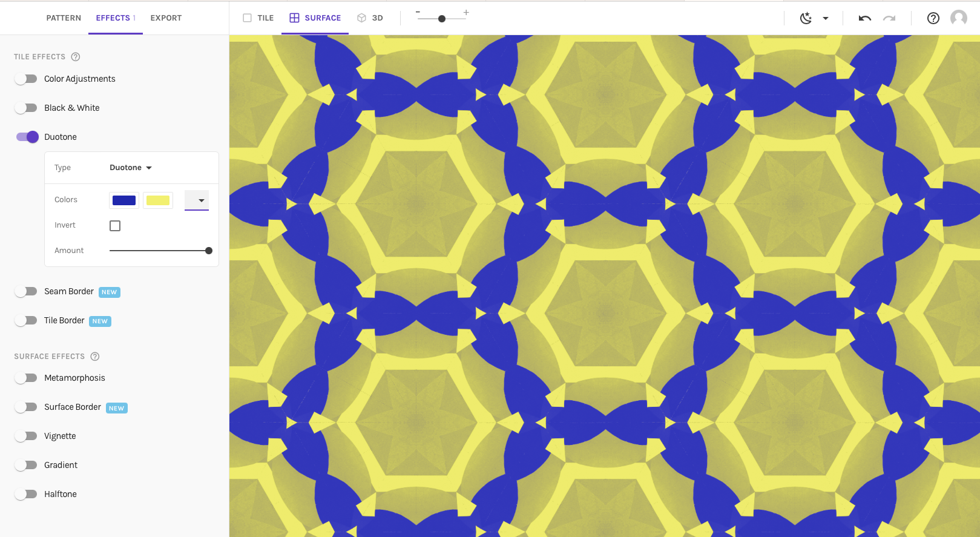Expand the theme dropdown arrow
The image size is (980, 537).
point(826,19)
